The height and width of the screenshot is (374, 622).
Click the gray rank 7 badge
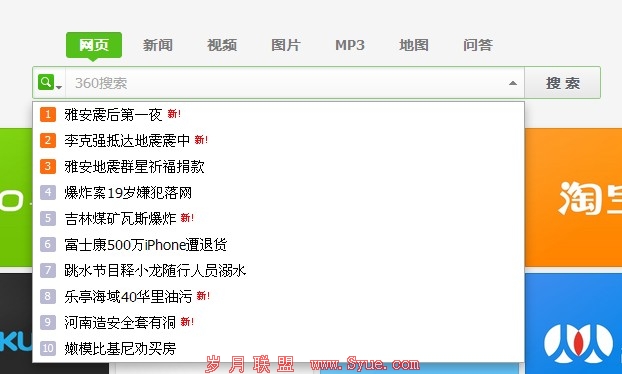click(x=48, y=270)
